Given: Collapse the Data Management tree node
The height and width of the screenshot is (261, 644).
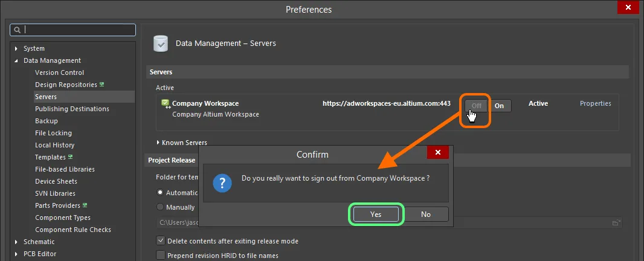Looking at the screenshot, I should pos(16,60).
